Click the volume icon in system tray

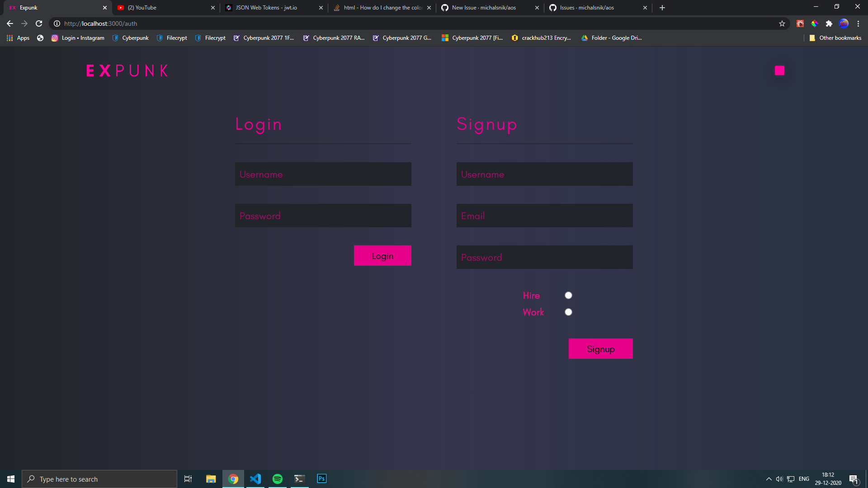[x=779, y=479]
